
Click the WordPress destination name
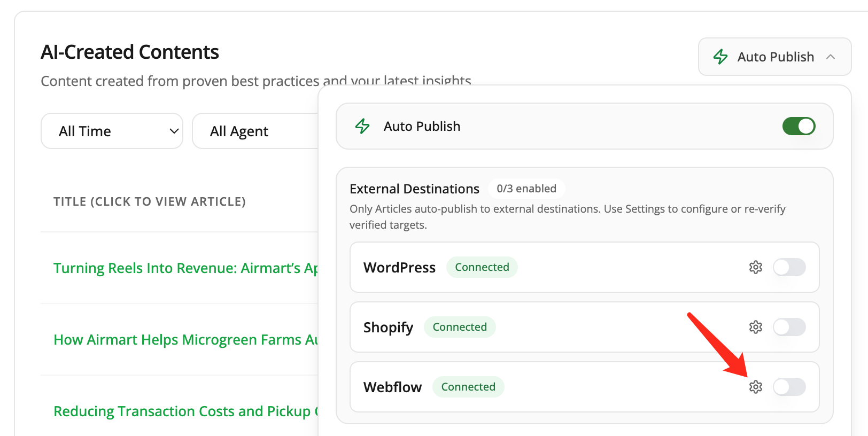(399, 268)
